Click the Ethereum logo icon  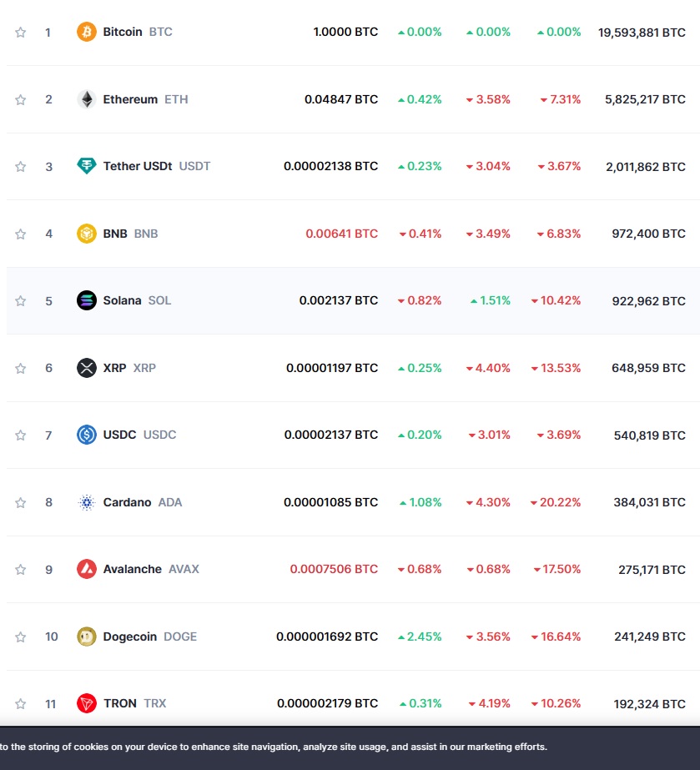pos(85,98)
